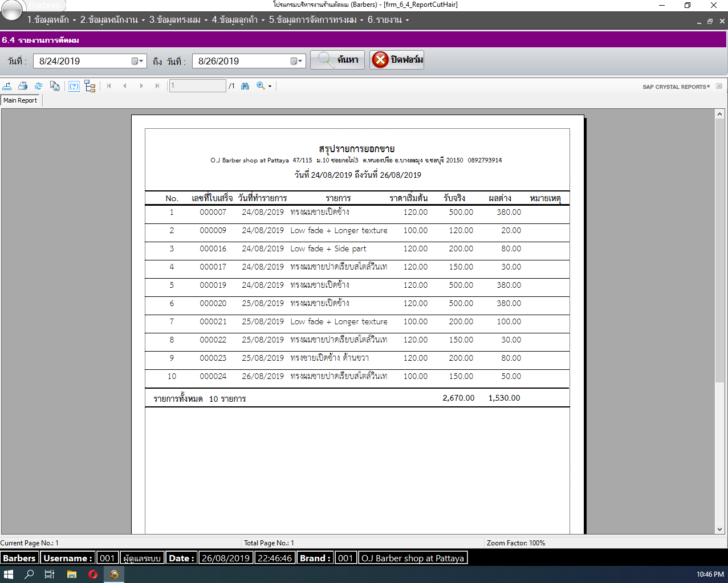Image resolution: width=728 pixels, height=583 pixels.
Task: Click the ค้นหา search button
Action: pyautogui.click(x=337, y=60)
